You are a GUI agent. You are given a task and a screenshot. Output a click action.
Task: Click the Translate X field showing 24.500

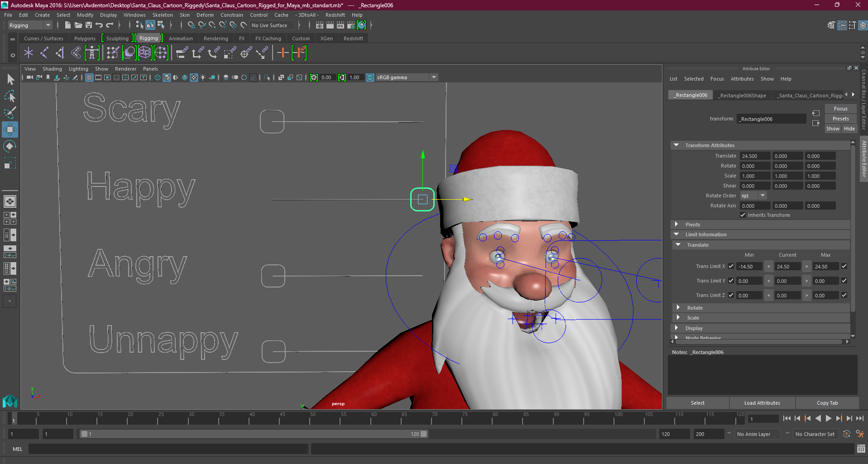(755, 156)
